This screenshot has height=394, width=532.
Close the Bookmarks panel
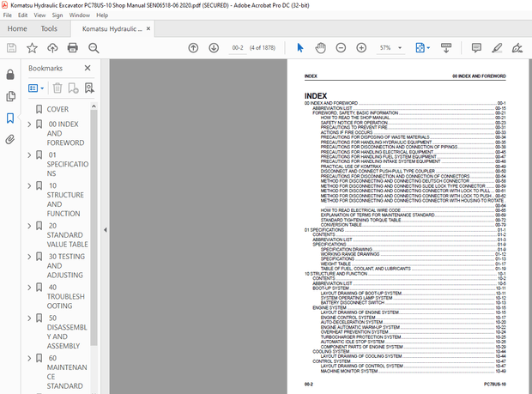coord(88,68)
